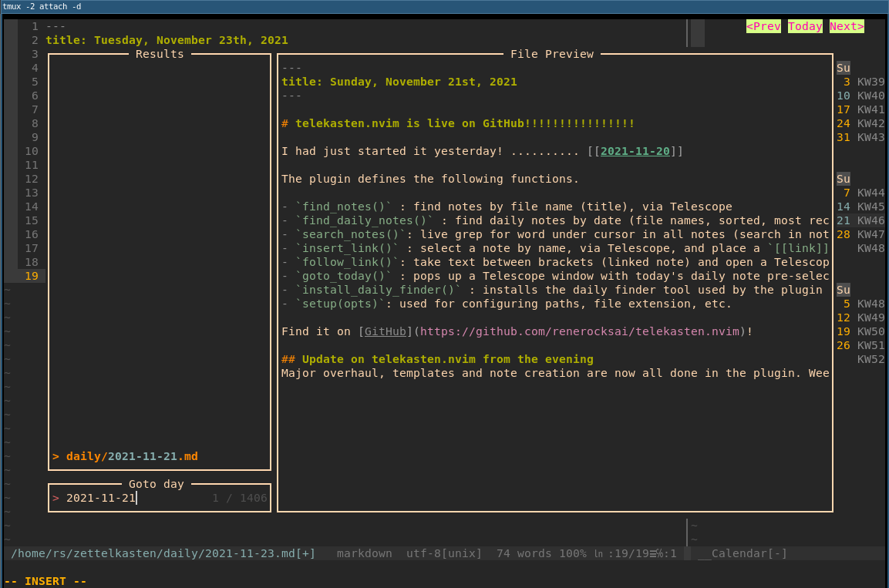889x588 pixels.
Task: Click the <Prev button in calendar header
Action: [x=763, y=26]
